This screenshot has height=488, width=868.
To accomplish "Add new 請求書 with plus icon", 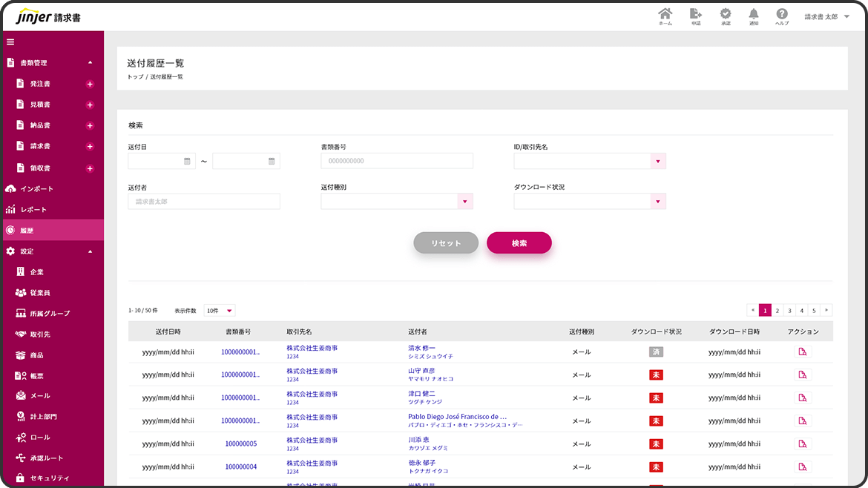I will click(90, 147).
